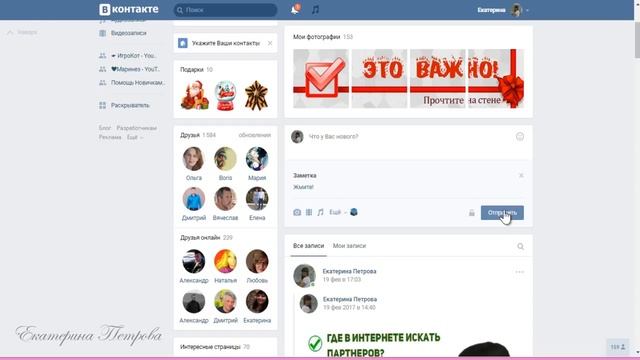This screenshot has width=640, height=360.
Task: Open the online friends chat counter
Action: point(618,347)
